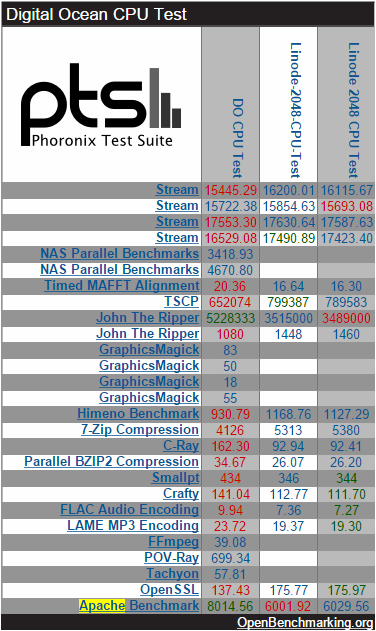Open the Timed MAFFT Alignment link

(122, 286)
